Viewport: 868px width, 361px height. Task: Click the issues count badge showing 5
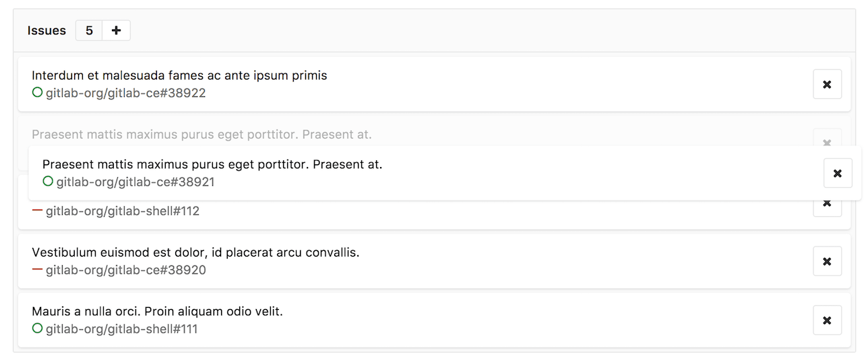pos(89,30)
